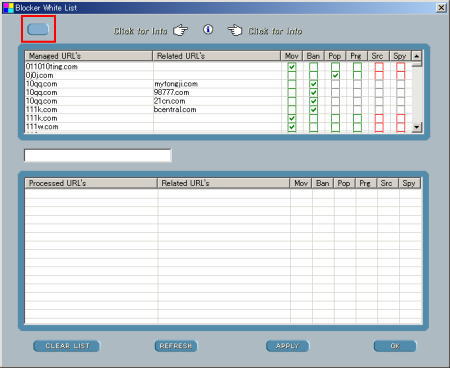Check Prg for 011010ting.com
Image resolution: width=450 pixels, height=368 pixels.
(357, 67)
